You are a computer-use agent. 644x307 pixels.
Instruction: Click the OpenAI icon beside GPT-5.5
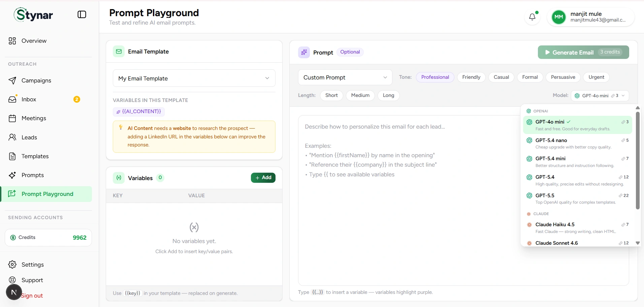(x=529, y=196)
